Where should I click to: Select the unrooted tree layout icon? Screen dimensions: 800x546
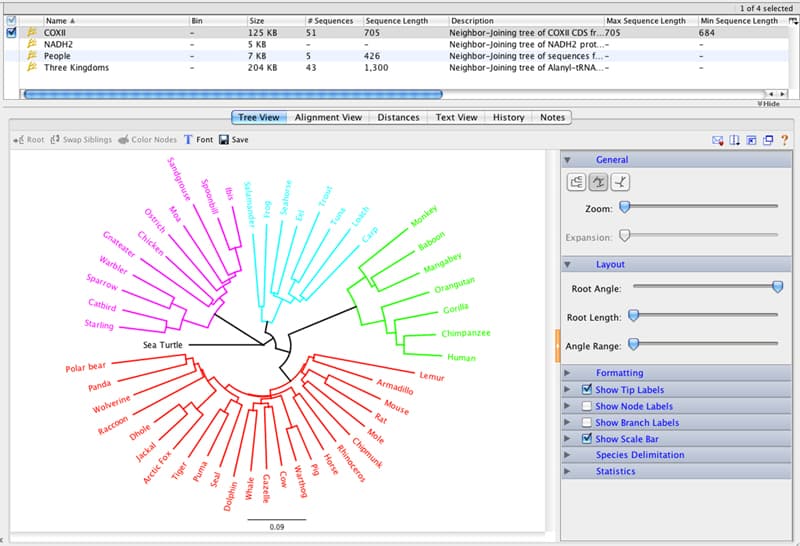tap(620, 182)
